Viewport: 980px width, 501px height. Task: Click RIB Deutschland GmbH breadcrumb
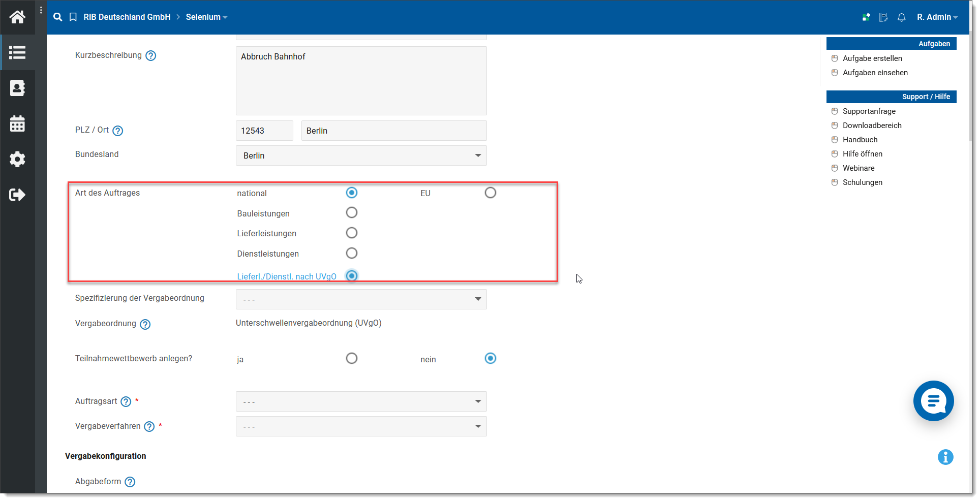[127, 17]
